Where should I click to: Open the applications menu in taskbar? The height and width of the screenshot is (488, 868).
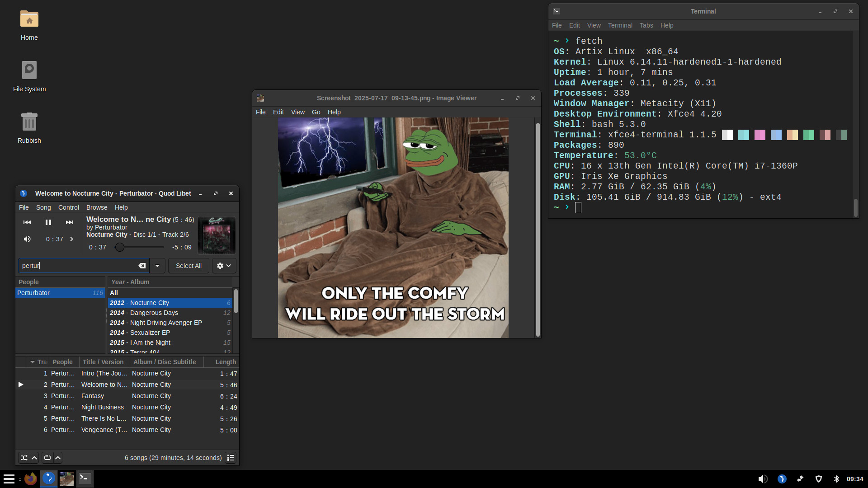(9, 479)
